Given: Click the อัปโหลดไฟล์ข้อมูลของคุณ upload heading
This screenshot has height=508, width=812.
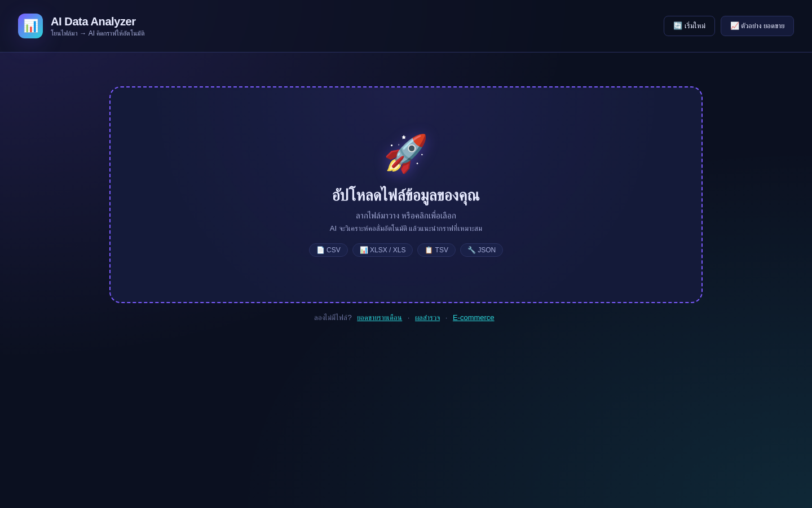Looking at the screenshot, I should (x=406, y=195).
